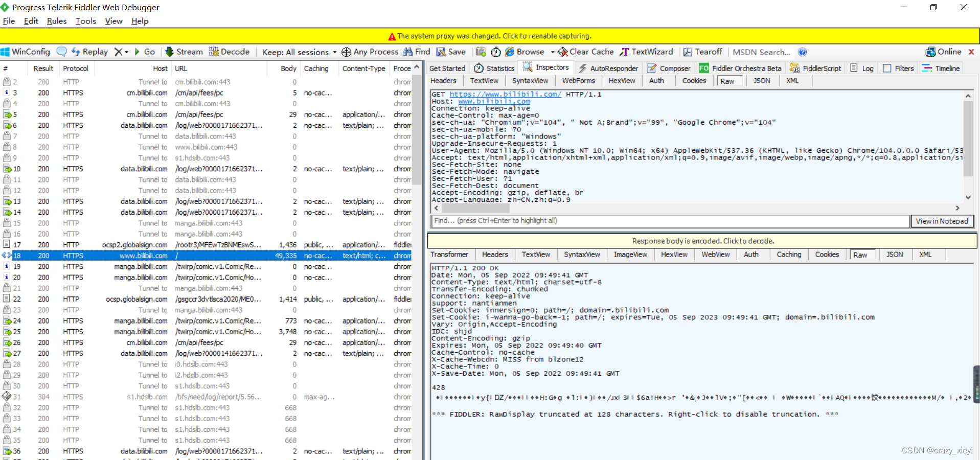The width and height of the screenshot is (980, 460).
Task: Select session 31 with 304 result
Action: click(x=206, y=397)
